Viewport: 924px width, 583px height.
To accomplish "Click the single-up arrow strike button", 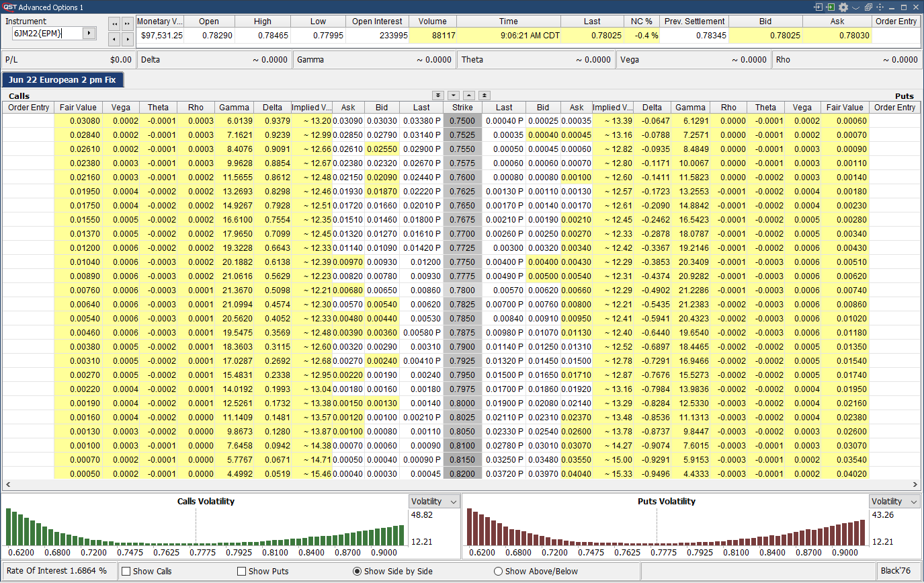I will pyautogui.click(x=469, y=95).
